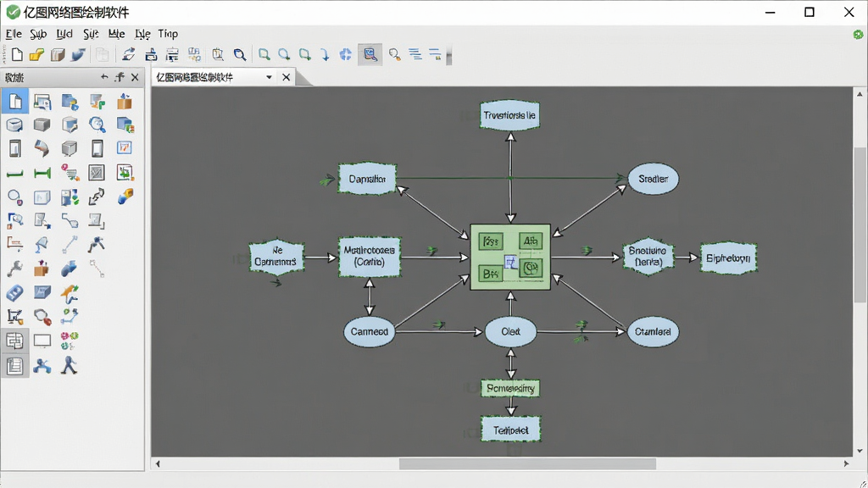Select the blank monitor screen shape
This screenshot has width=868, height=488.
click(42, 341)
